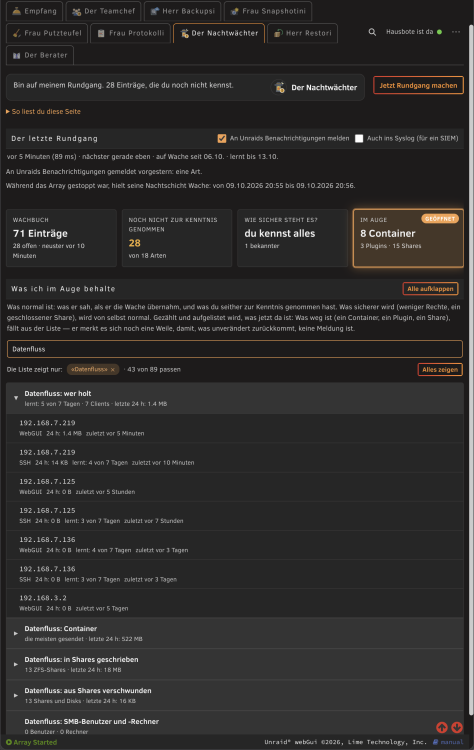Open 'Wie sicher steht es?' card
This screenshot has height=750, width=474.
292,238
